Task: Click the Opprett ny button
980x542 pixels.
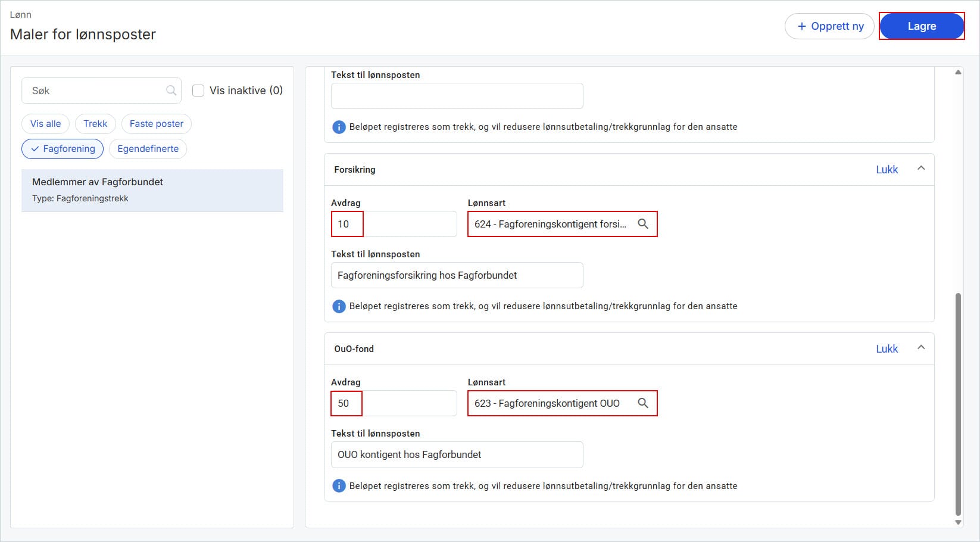Action: (829, 26)
